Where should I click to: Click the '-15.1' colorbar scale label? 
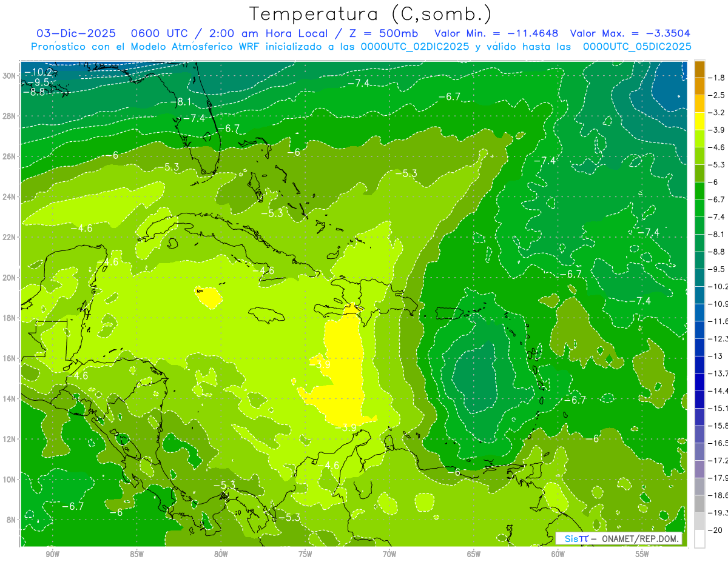click(x=717, y=408)
